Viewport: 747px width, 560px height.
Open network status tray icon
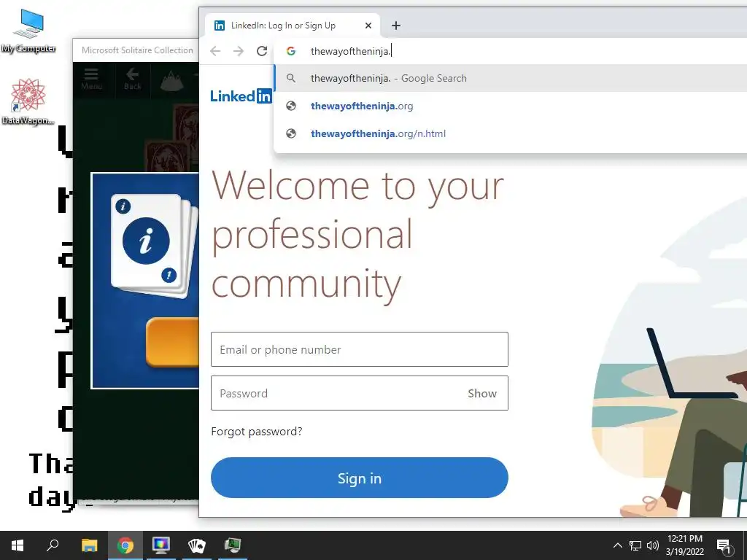[x=635, y=545]
